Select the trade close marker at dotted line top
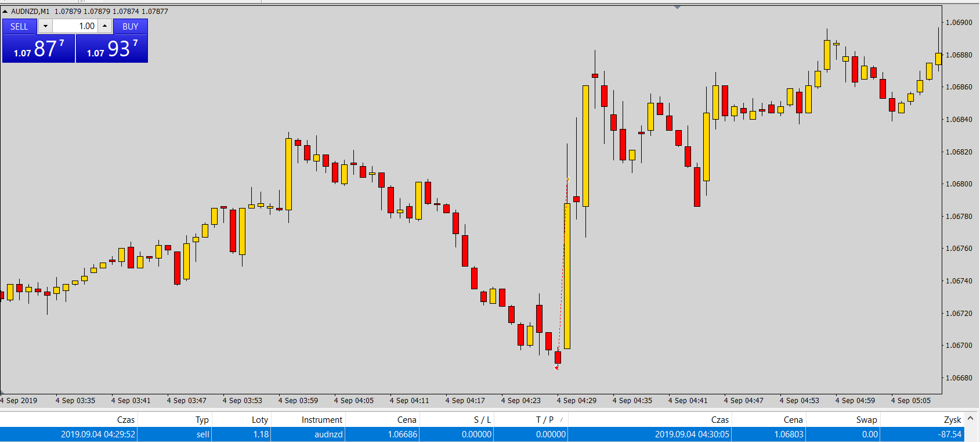The width and height of the screenshot is (980, 442). (x=568, y=179)
